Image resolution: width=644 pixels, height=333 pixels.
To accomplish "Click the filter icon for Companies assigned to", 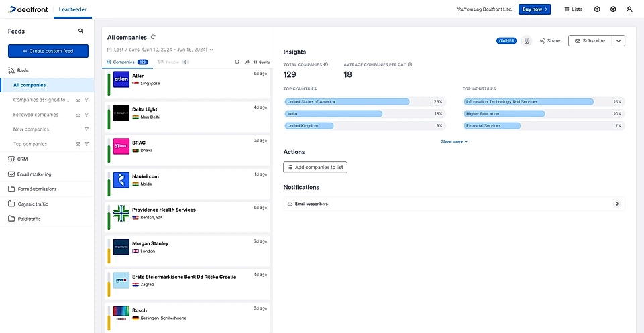I will tap(87, 100).
